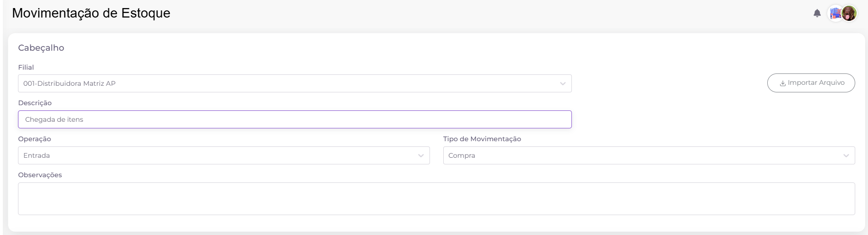Open the Tipo de Movimentação dropdown showing Compra
Image resolution: width=868 pixels, height=235 pixels.
pos(649,155)
